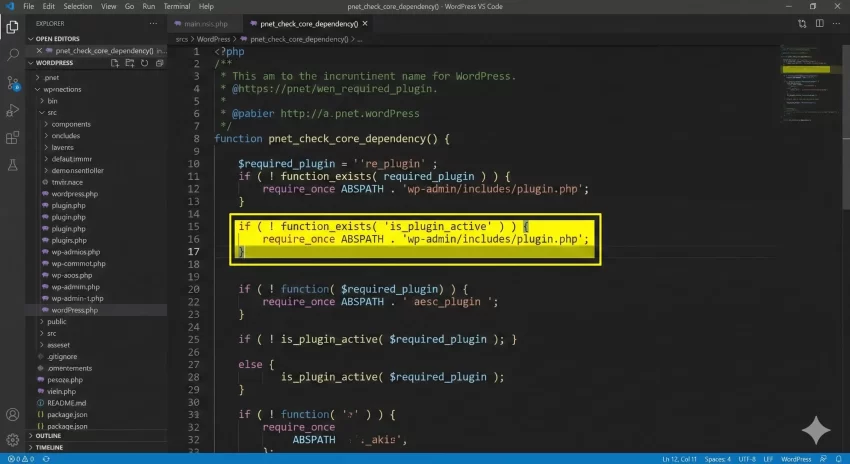Open README.md file

[66, 403]
